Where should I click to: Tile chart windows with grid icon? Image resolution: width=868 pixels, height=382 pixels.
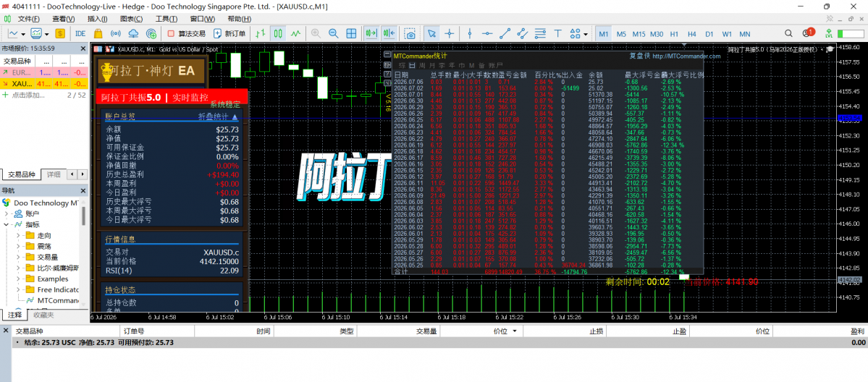coord(352,33)
